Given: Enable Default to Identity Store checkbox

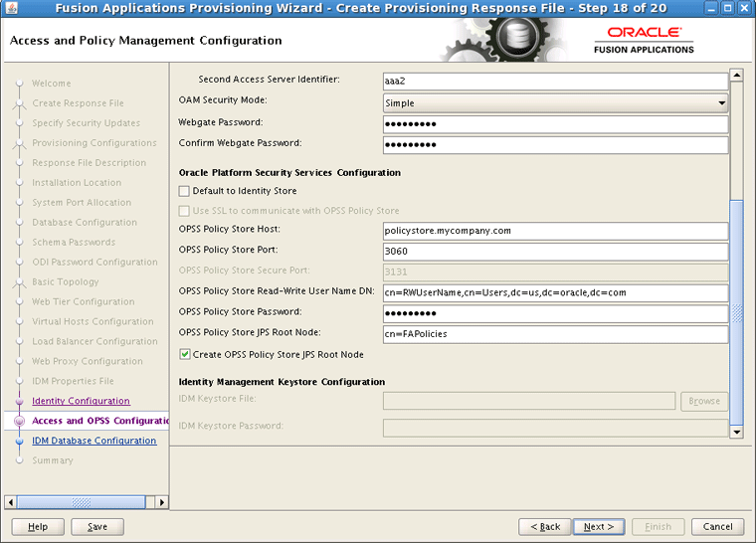Looking at the screenshot, I should (x=184, y=191).
